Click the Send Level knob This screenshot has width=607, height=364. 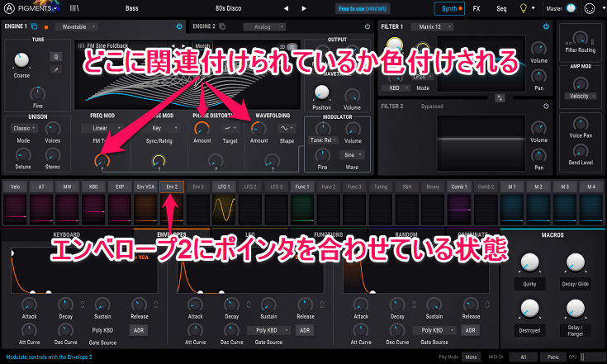click(x=581, y=151)
